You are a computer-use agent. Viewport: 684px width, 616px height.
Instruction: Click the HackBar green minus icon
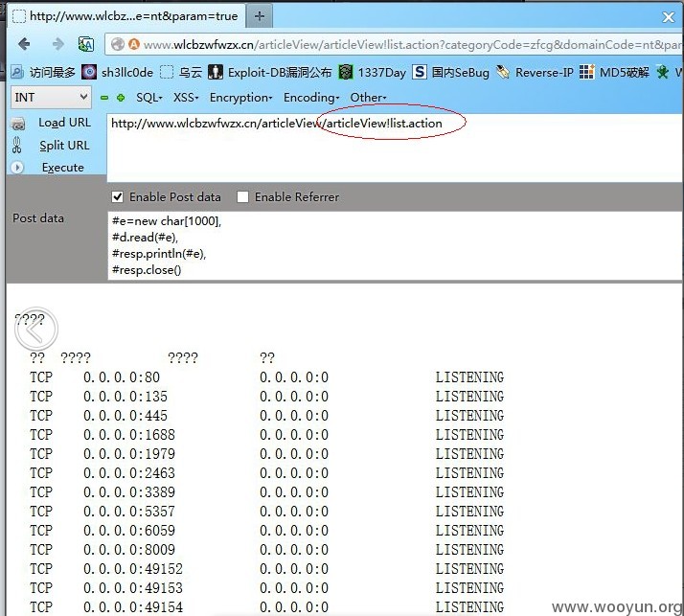tap(103, 98)
